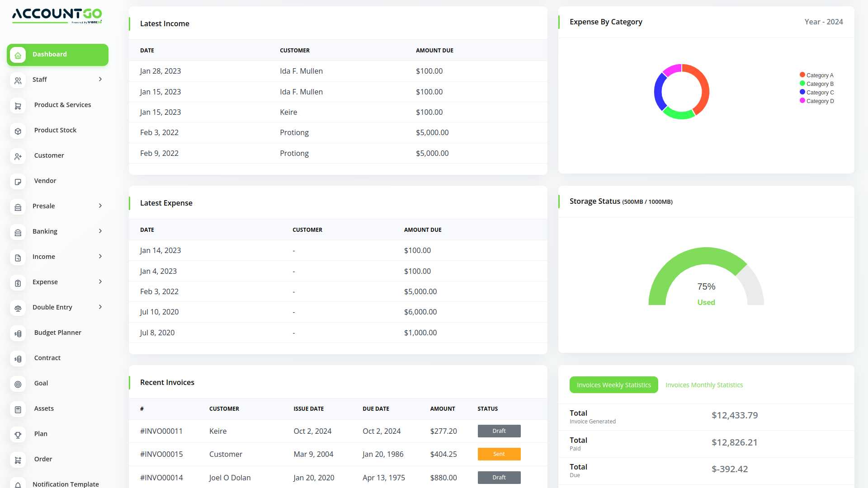868x488 pixels.
Task: Toggle Category A in the expense legend
Action: [x=816, y=75]
